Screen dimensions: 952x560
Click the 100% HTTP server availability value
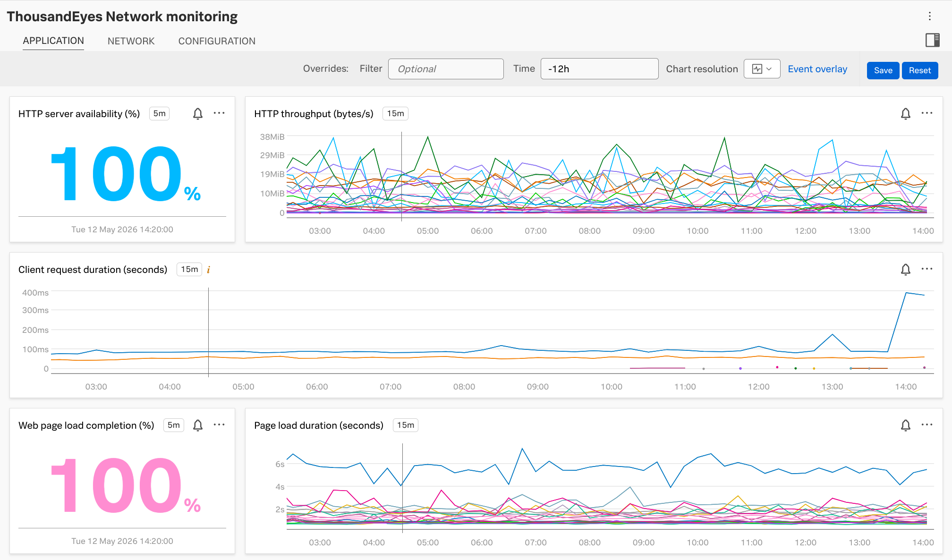[126, 174]
